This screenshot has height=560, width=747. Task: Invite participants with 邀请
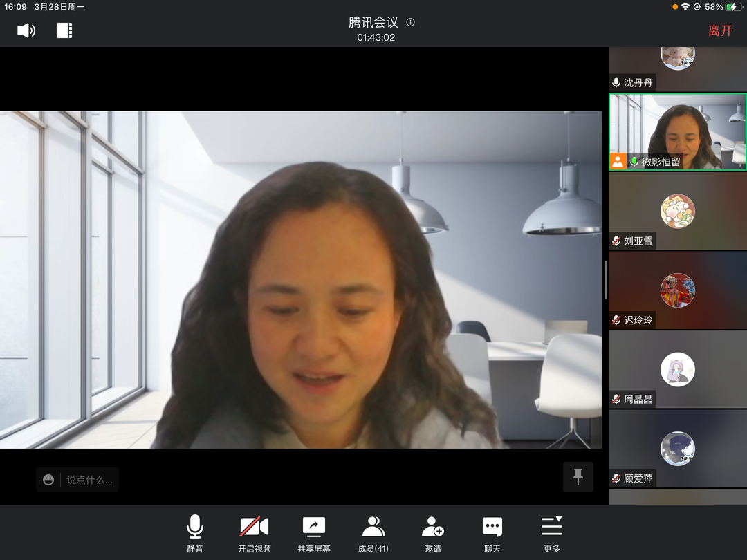432,533
